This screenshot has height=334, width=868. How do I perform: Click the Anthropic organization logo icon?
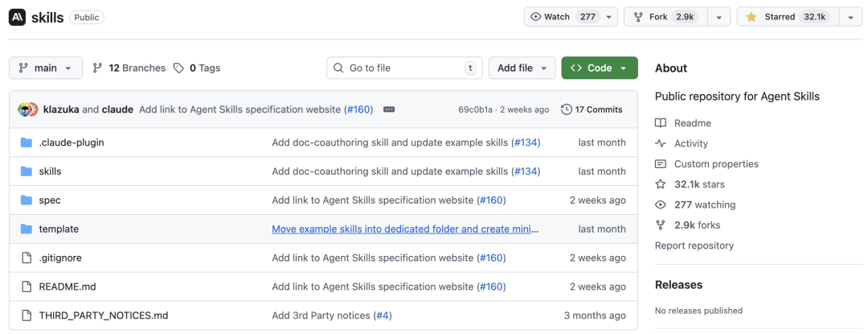18,17
